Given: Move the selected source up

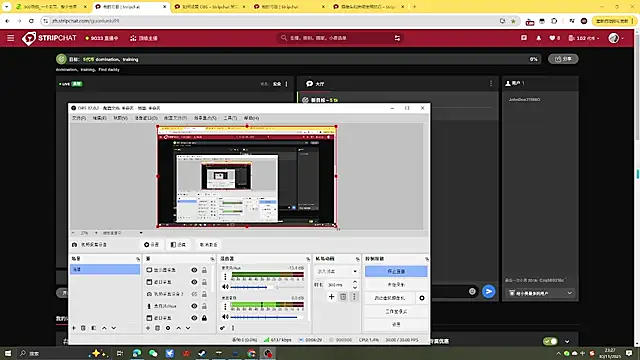Looking at the screenshot, I should pos(178,328).
